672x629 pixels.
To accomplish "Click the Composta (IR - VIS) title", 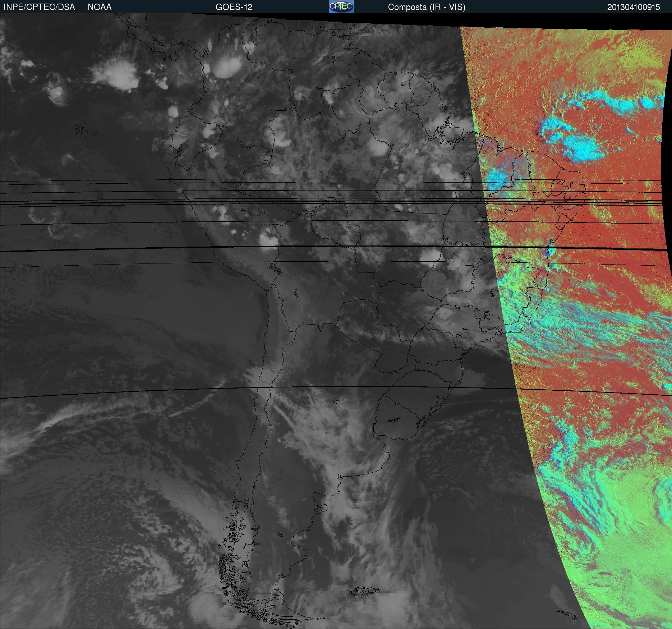I will 427,7.
